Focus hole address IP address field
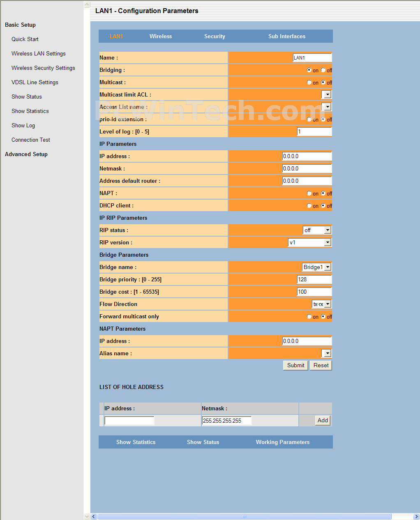 pos(129,421)
